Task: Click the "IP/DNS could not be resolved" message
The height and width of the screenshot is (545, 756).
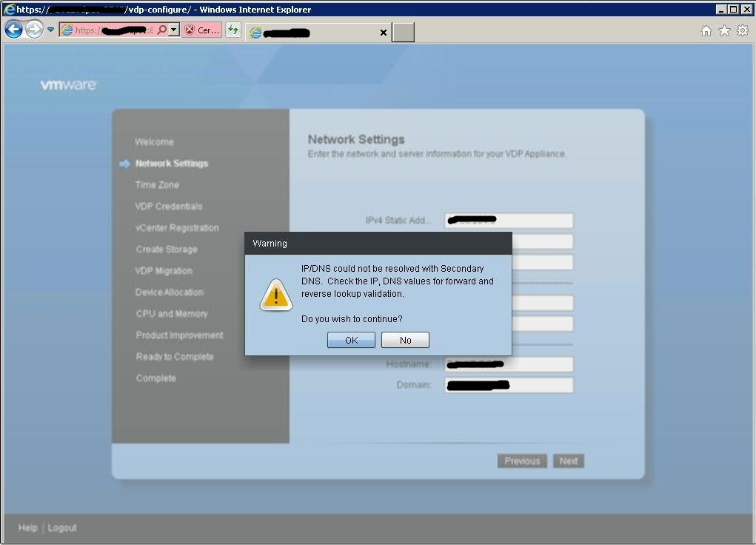Action: 398,281
